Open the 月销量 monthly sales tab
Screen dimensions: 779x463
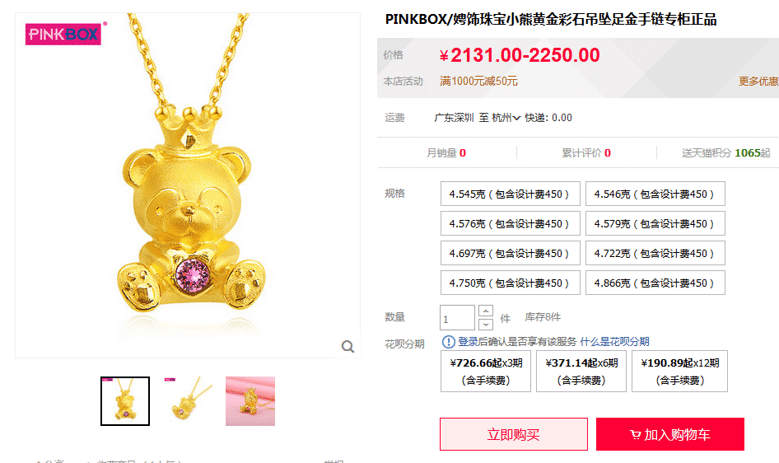446,153
